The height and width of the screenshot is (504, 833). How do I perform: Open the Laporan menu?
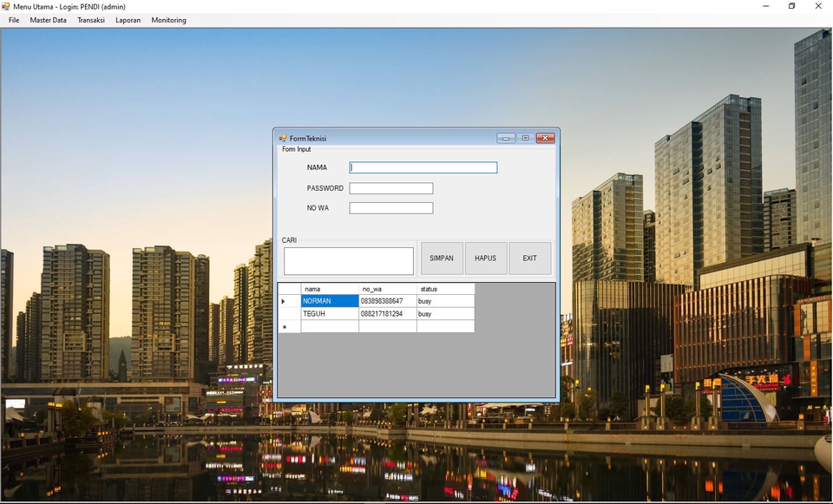[x=128, y=20]
